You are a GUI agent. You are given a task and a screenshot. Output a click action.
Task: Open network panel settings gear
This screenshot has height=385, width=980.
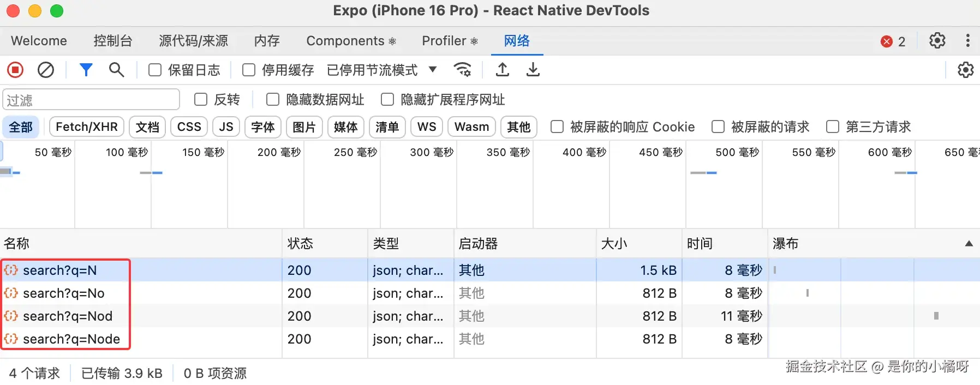click(965, 70)
